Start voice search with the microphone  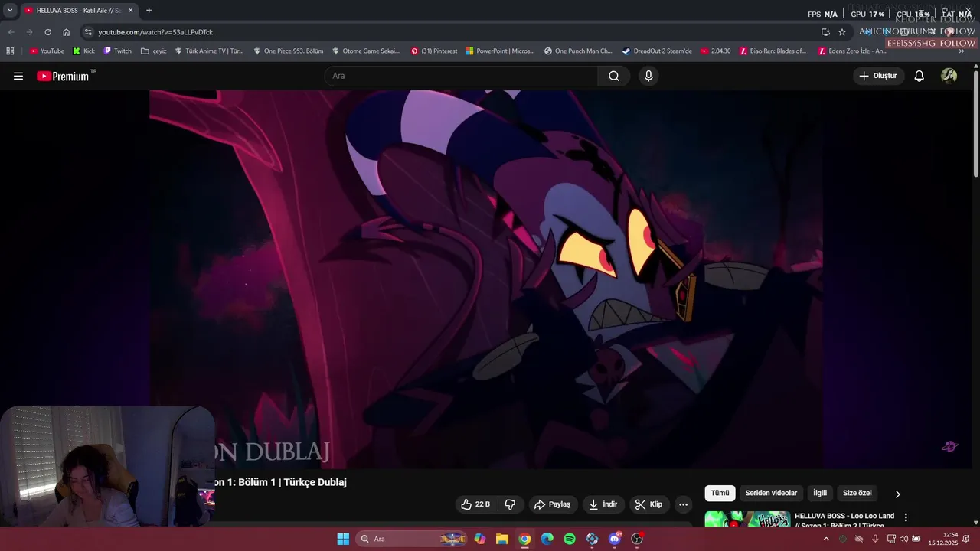tap(648, 76)
